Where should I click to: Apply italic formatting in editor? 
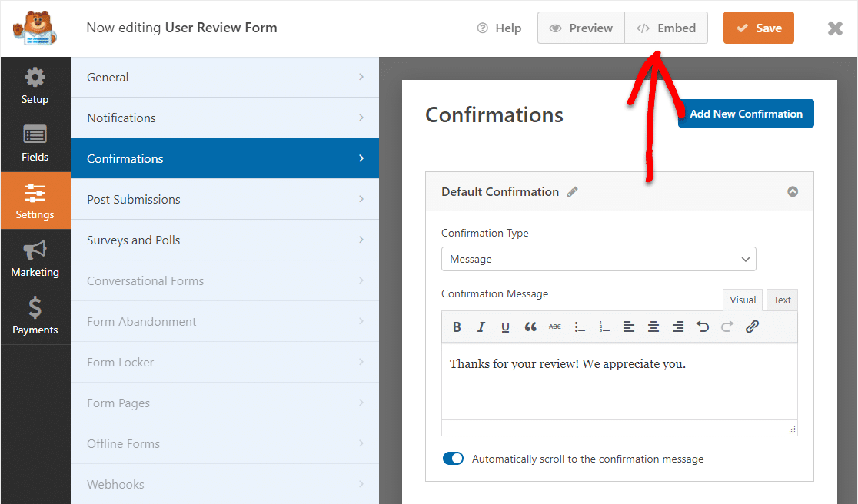481,327
